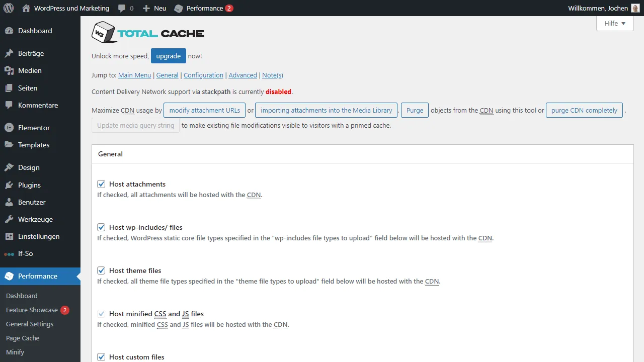Click the home icon for WordPress und Marketing
The image size is (644, 362).
[x=26, y=8]
